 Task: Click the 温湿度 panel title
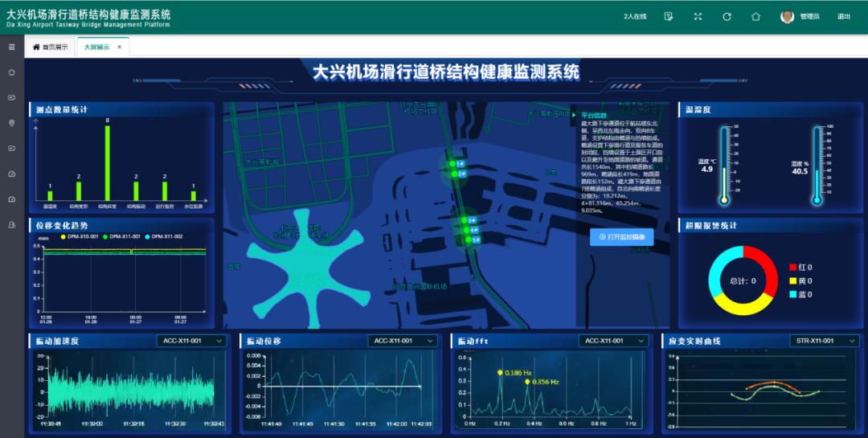(x=698, y=109)
